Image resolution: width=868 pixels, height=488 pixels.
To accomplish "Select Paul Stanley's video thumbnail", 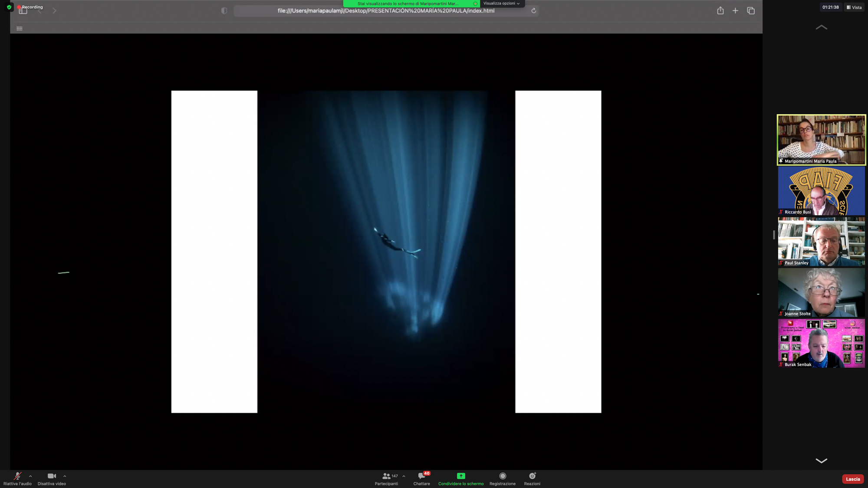I will tap(821, 242).
